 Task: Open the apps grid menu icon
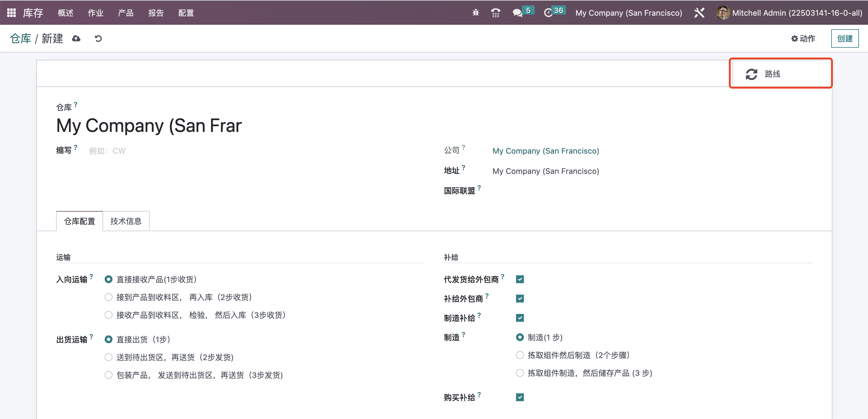point(11,13)
